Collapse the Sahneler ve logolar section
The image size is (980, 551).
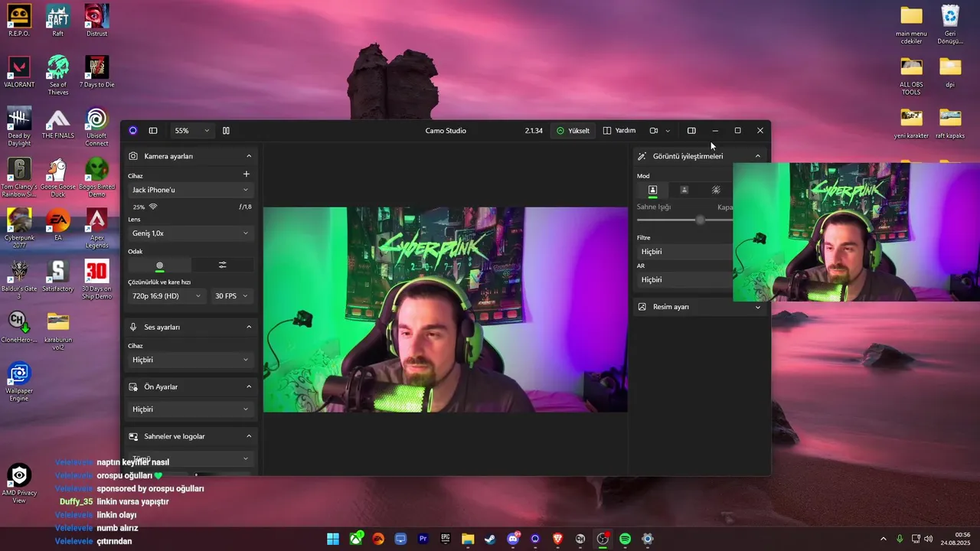(x=249, y=436)
